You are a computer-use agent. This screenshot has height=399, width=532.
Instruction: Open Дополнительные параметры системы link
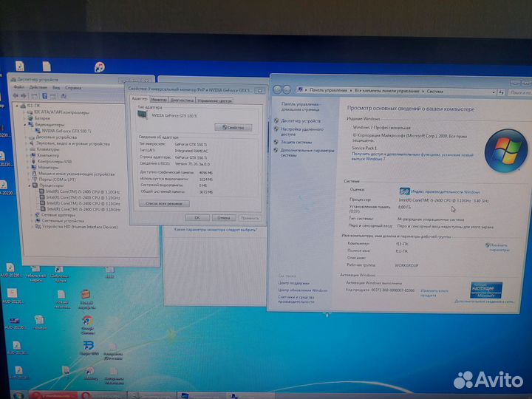coord(307,153)
